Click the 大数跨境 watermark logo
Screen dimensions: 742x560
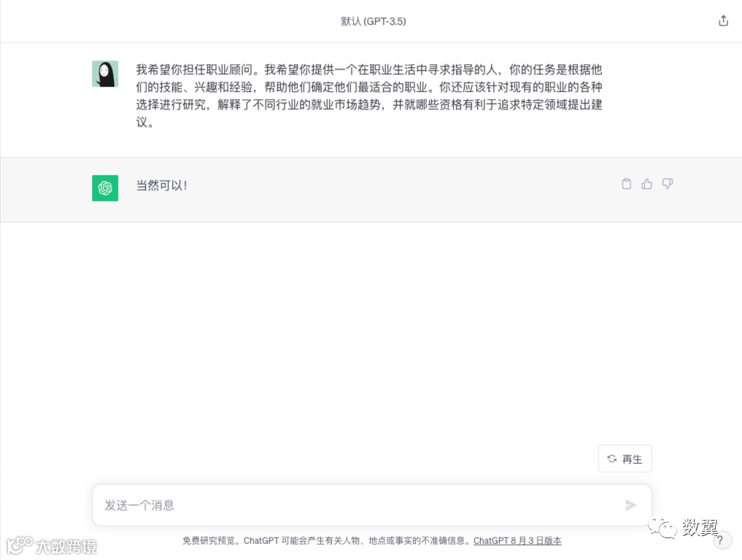pyautogui.click(x=51, y=546)
